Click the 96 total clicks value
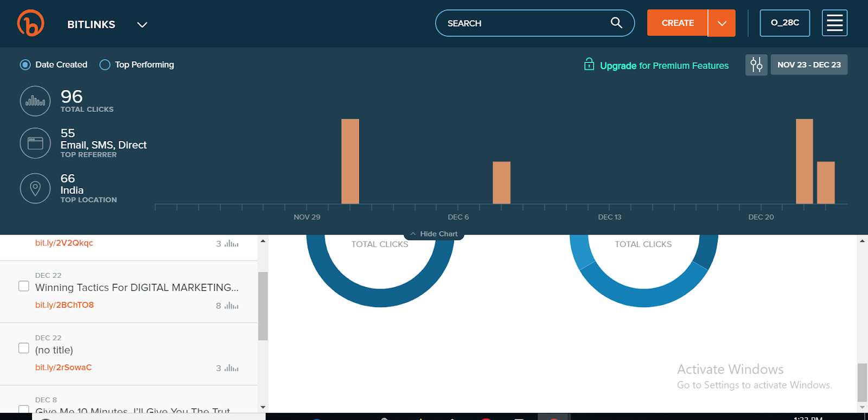 [x=72, y=97]
